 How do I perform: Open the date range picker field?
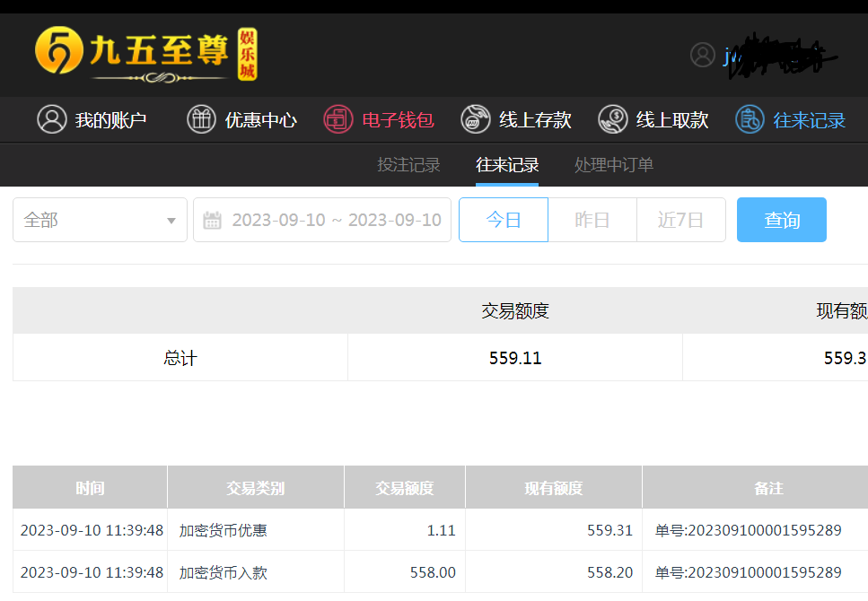(322, 220)
